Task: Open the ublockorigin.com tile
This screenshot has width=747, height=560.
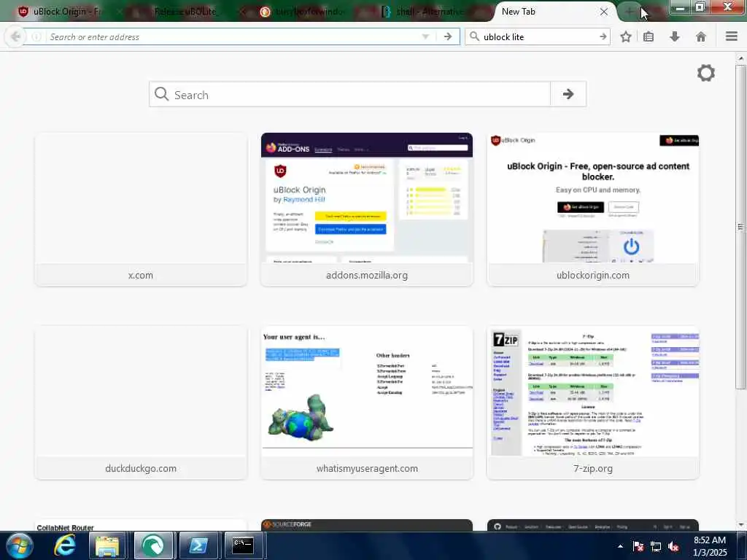Action: click(593, 209)
